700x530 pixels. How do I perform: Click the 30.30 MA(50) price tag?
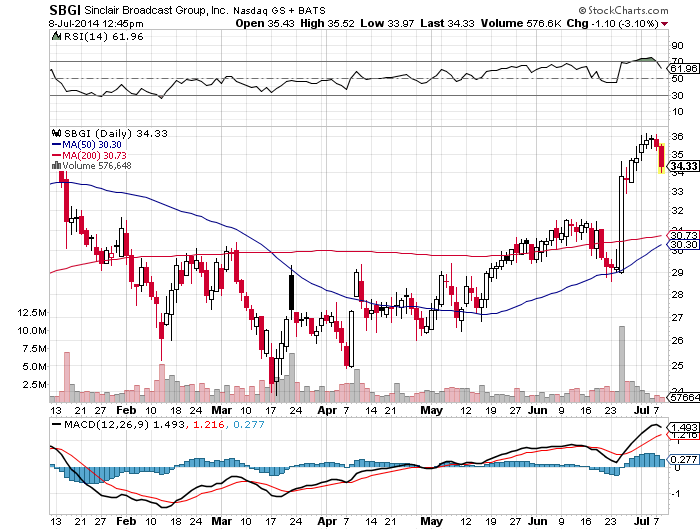pos(683,245)
